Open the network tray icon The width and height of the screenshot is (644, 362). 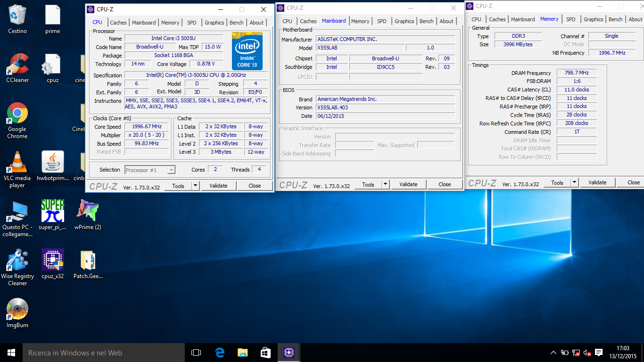(576, 353)
